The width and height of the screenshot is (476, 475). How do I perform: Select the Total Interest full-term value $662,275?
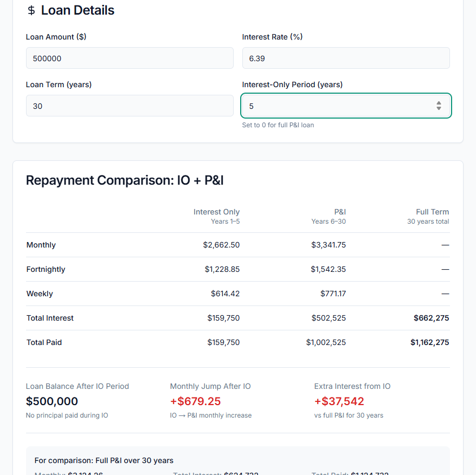pos(431,318)
